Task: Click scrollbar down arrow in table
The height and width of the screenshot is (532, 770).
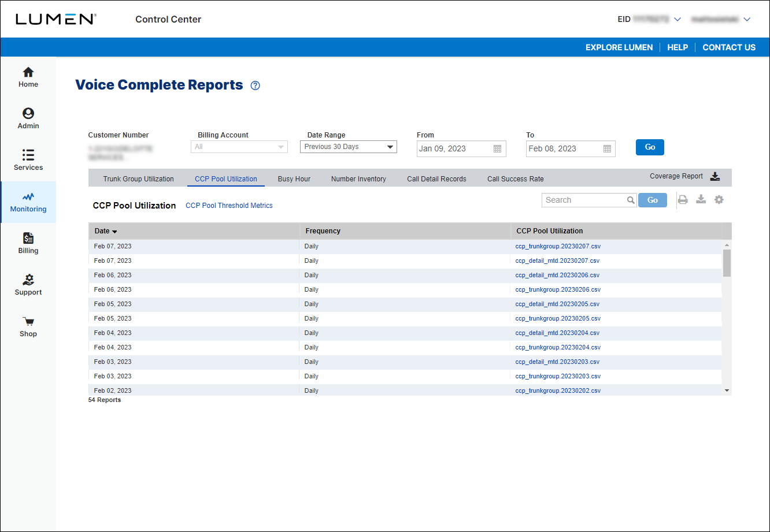Action: (x=727, y=391)
